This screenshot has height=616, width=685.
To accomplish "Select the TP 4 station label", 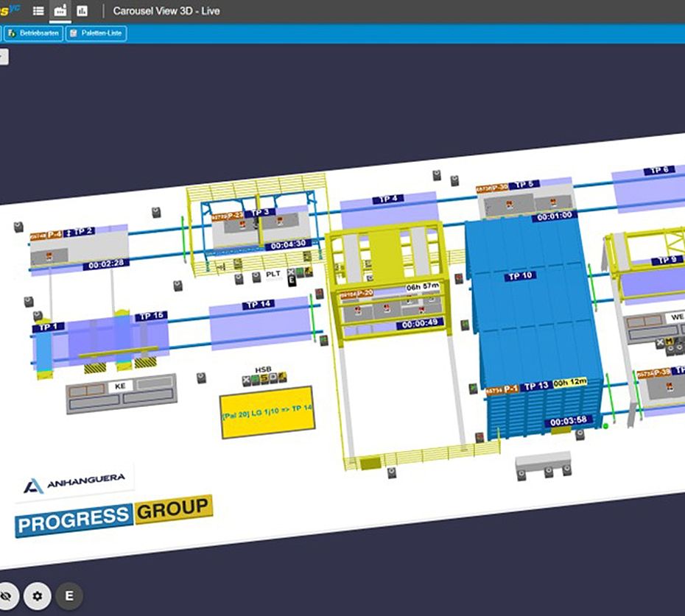I will coord(388,199).
